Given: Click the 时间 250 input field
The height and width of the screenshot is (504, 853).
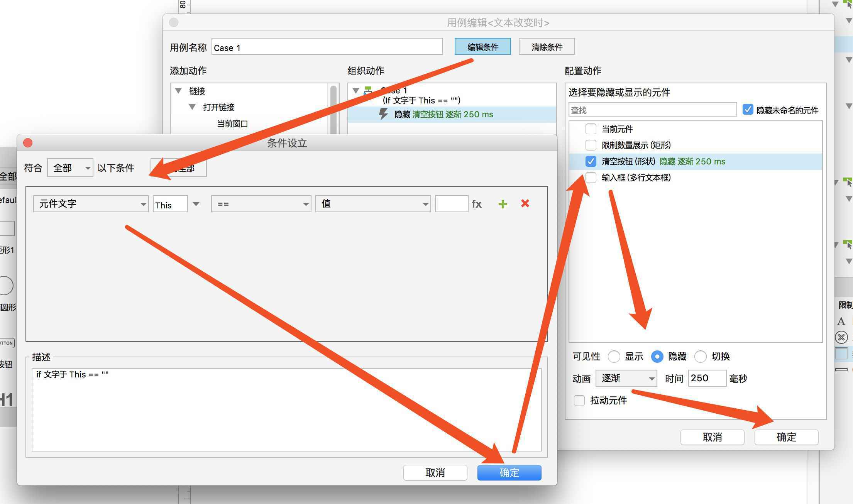Looking at the screenshot, I should (x=707, y=378).
